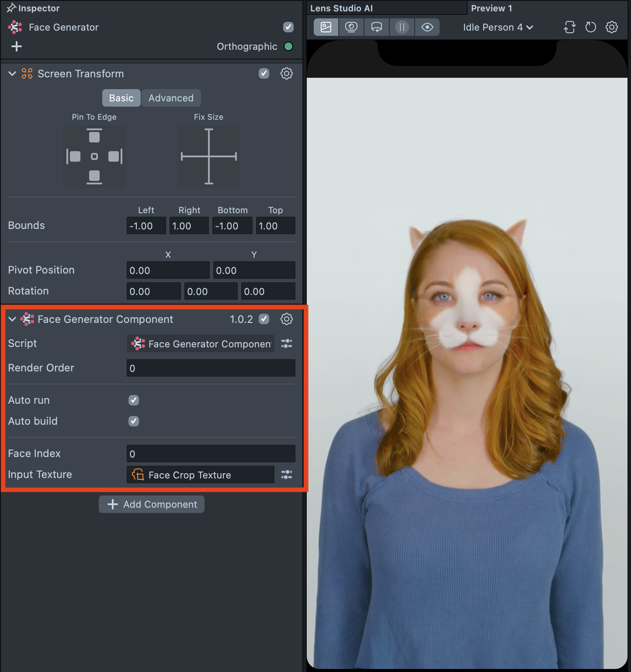Image resolution: width=631 pixels, height=672 pixels.
Task: Collapse the Face Generator Component section
Action: [x=12, y=319]
